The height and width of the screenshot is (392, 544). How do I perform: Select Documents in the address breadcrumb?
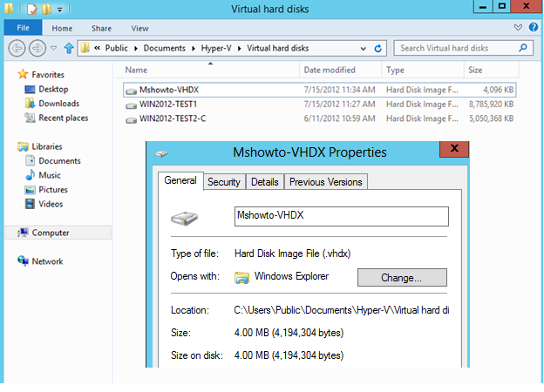(164, 48)
